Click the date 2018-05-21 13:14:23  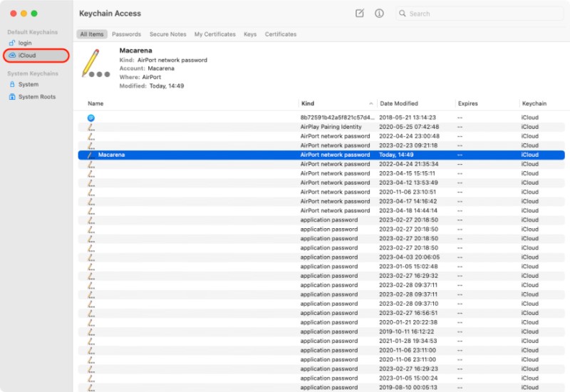(x=407, y=118)
